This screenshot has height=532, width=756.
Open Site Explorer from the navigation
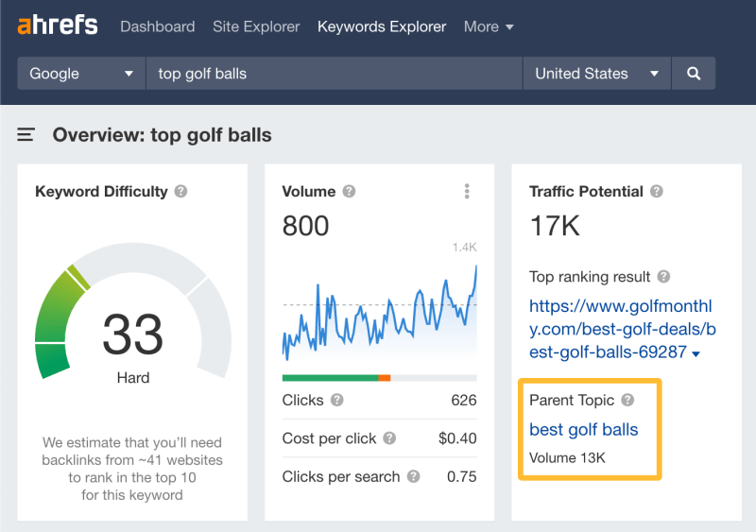[x=256, y=26]
